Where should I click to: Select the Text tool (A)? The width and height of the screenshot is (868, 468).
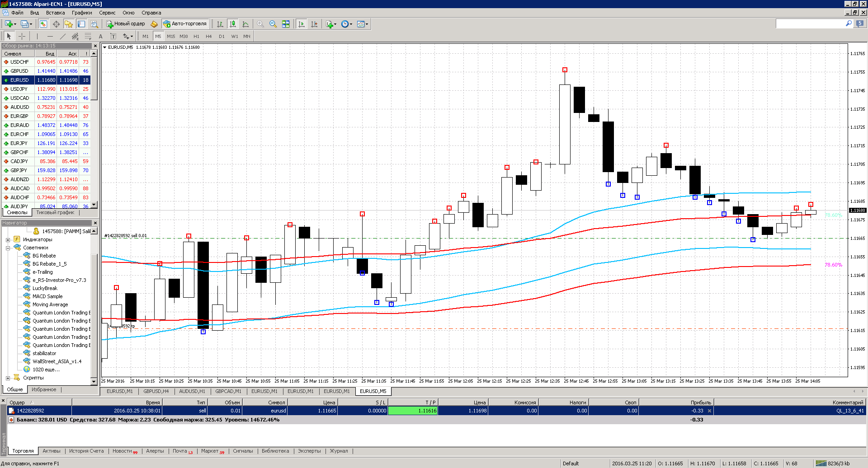tap(100, 36)
